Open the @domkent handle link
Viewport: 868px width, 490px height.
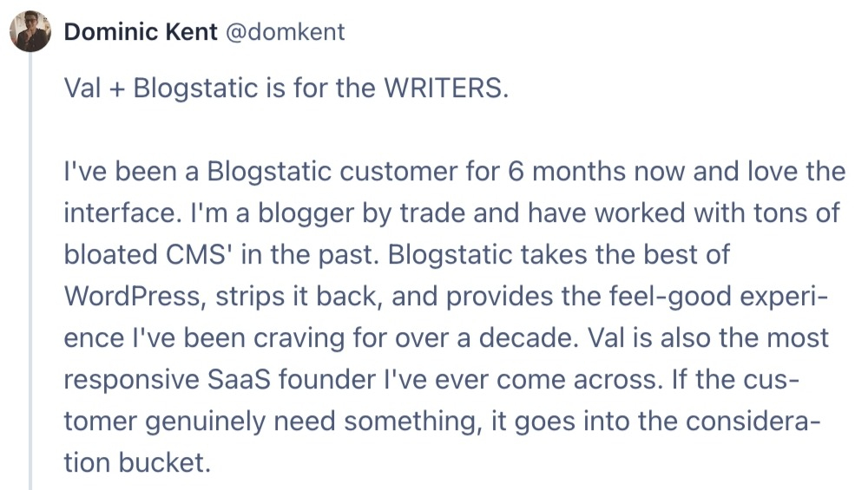pyautogui.click(x=285, y=32)
